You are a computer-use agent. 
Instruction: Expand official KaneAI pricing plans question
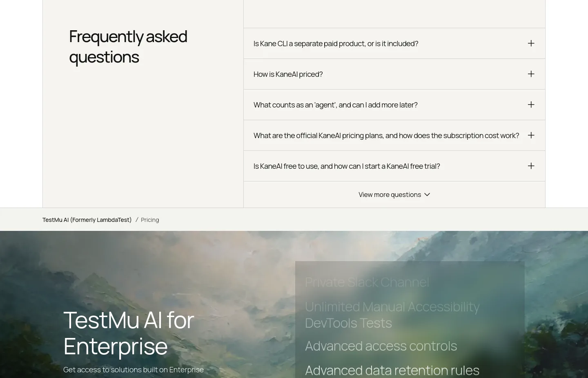[394, 135]
